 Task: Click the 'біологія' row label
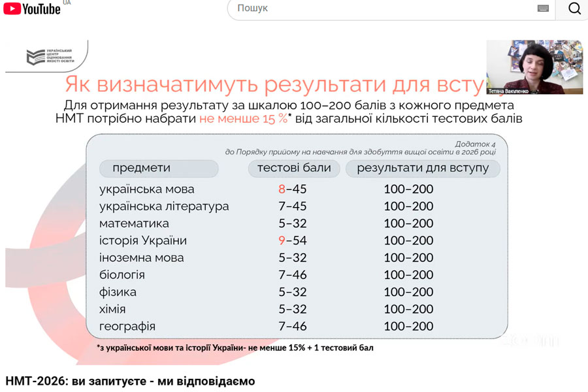click(122, 275)
